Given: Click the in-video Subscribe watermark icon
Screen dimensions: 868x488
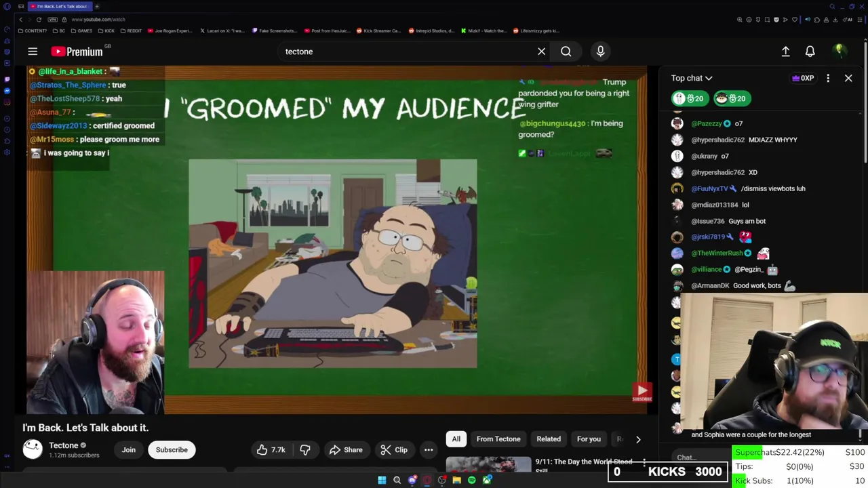Looking at the screenshot, I should (x=642, y=392).
